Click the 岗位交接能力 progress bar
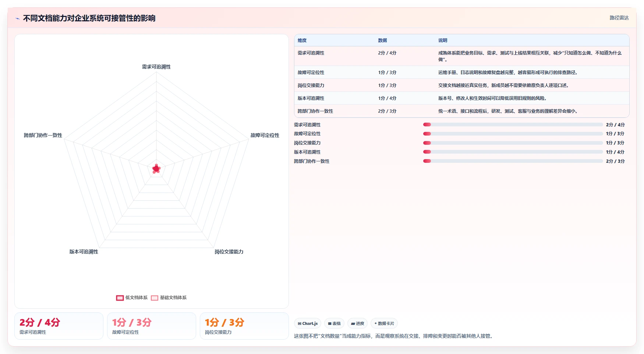The width and height of the screenshot is (644, 354). [513, 143]
